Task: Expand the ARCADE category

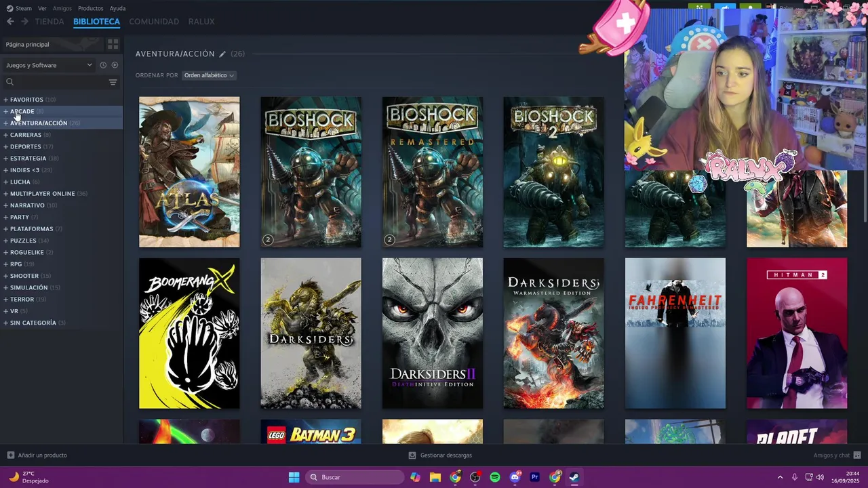Action: pyautogui.click(x=5, y=111)
